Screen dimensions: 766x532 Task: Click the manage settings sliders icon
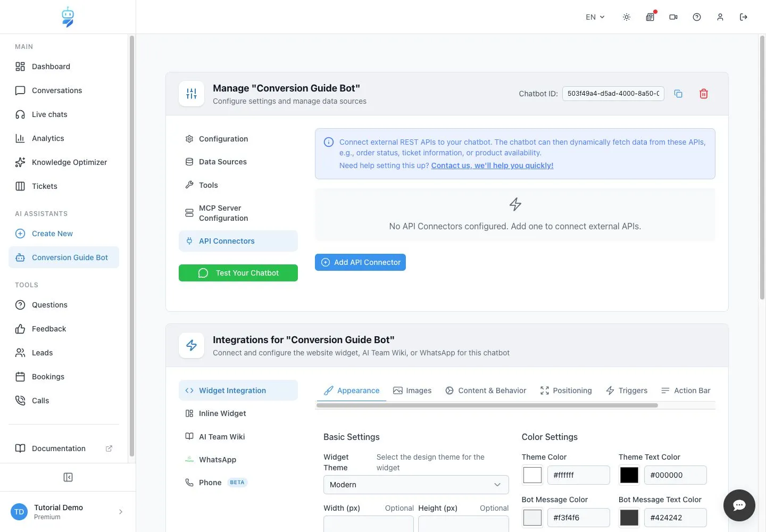click(x=191, y=94)
